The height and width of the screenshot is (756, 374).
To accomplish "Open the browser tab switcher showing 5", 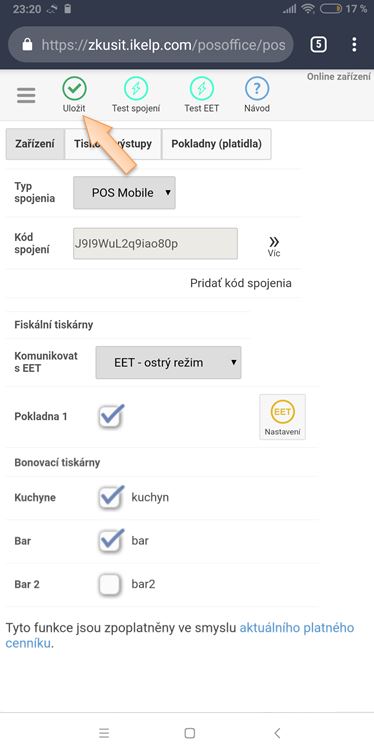I will tap(318, 45).
